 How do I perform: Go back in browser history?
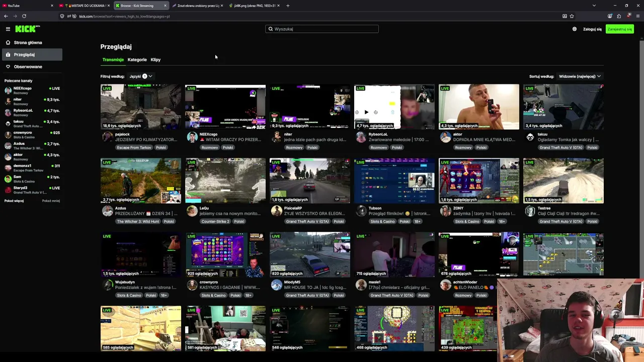point(6,16)
